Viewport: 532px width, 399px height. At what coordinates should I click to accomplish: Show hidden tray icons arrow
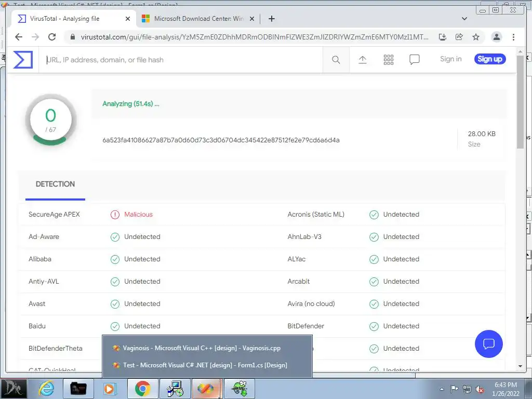coord(442,389)
